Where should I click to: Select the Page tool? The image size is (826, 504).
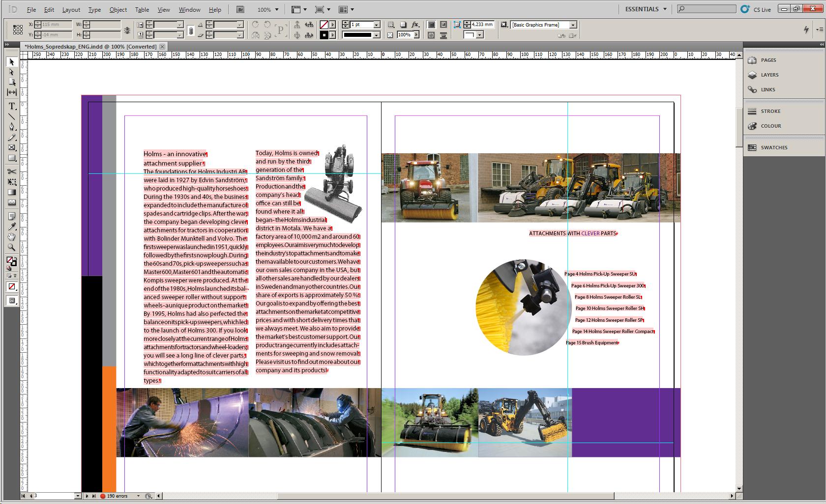(x=12, y=82)
